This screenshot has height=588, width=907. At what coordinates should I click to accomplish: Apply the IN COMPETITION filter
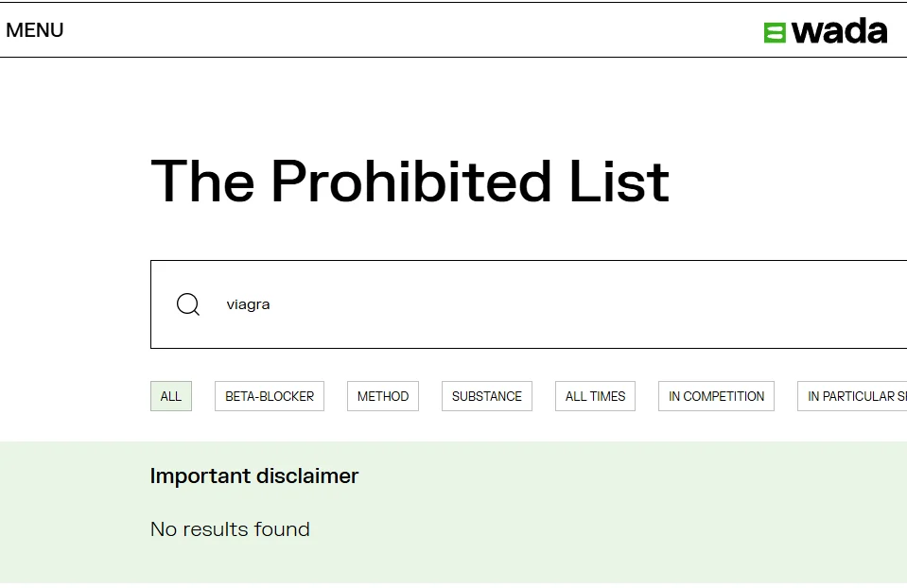click(717, 396)
